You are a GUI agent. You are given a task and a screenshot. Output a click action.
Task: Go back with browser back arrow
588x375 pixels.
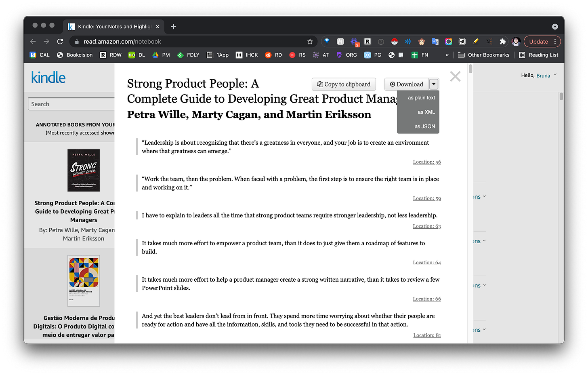tap(33, 41)
